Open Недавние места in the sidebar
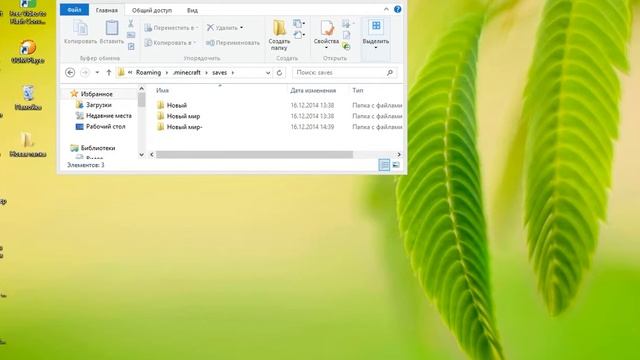This screenshot has width=640, height=360. point(109,116)
